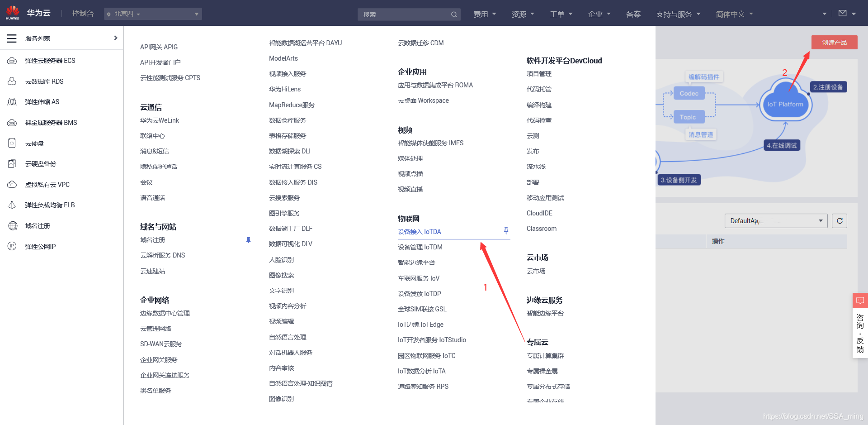Select 弹性云服务器 ECS in sidebar

(x=50, y=61)
